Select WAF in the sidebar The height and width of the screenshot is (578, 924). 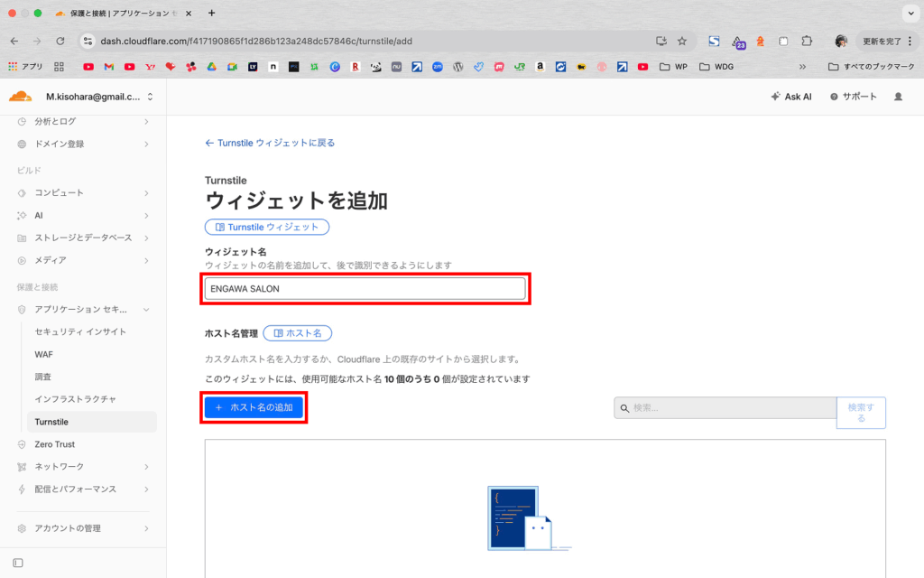tap(43, 354)
